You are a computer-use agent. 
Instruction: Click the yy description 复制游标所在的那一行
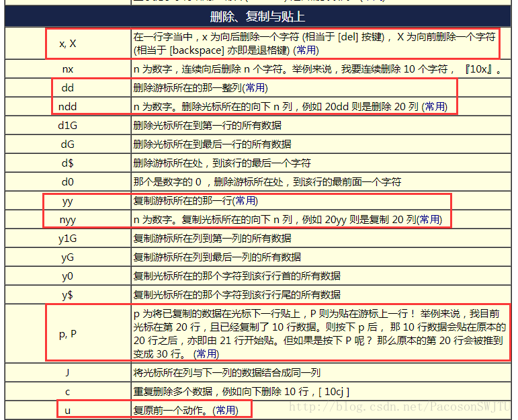[183, 201]
